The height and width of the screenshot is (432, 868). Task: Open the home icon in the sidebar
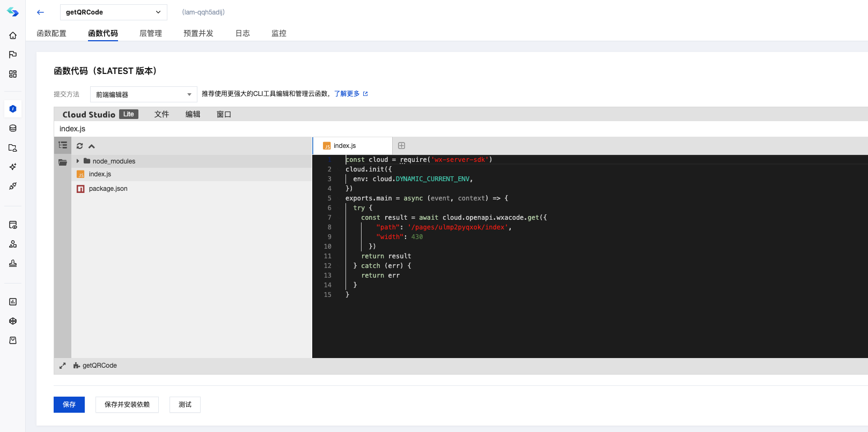[x=13, y=35]
